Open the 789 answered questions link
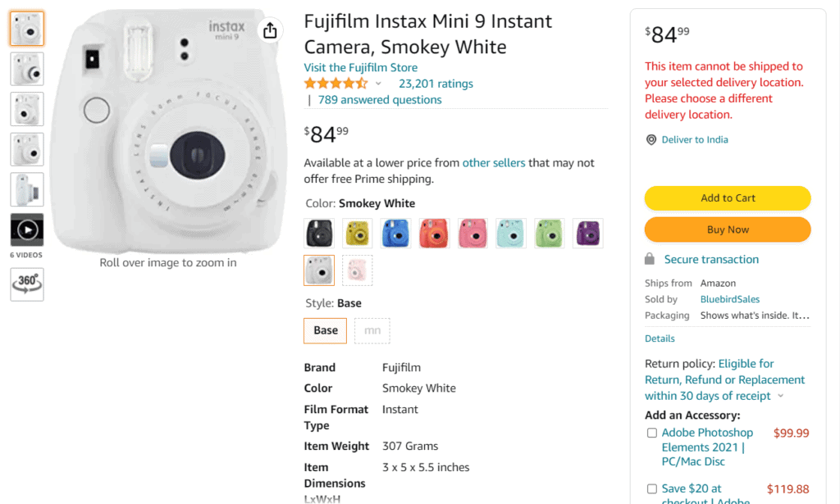Image resolution: width=840 pixels, height=504 pixels. point(380,100)
